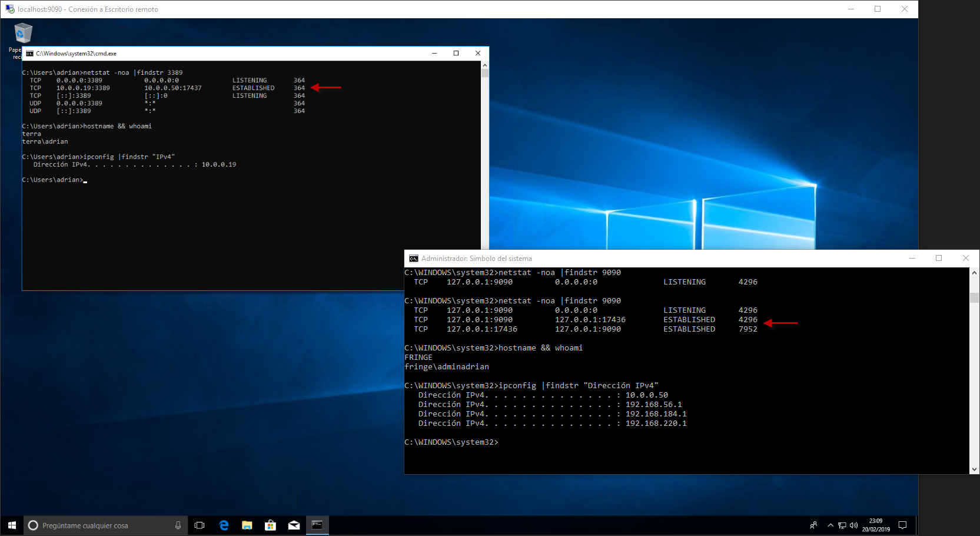Viewport: 980px width, 536px height.
Task: Open the Recycle Bin desktop icon
Action: click(x=22, y=33)
